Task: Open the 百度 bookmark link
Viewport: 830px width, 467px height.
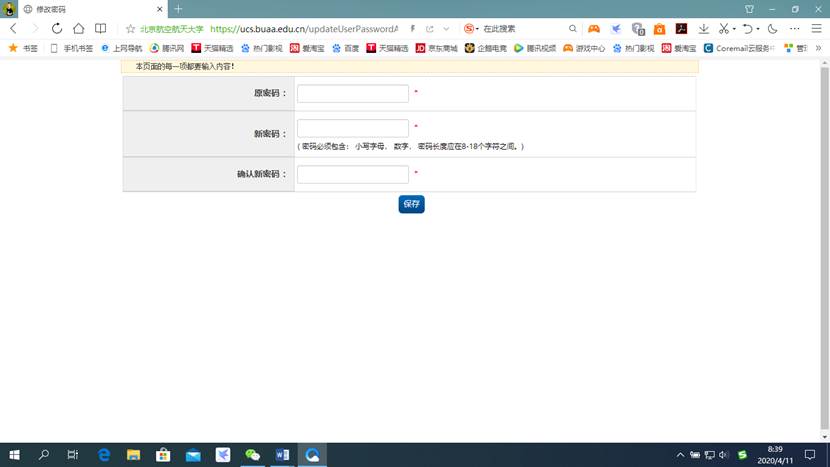Action: click(x=345, y=48)
